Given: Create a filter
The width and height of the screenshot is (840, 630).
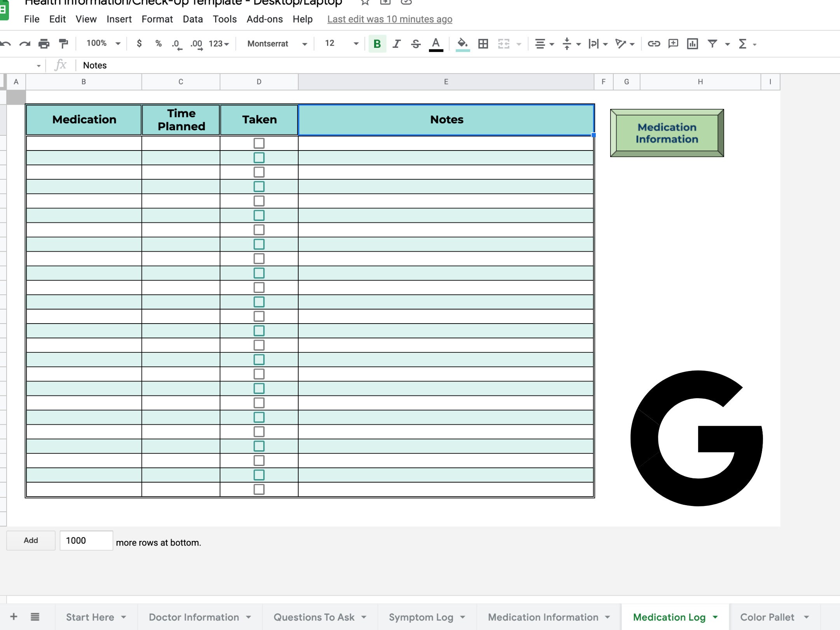Looking at the screenshot, I should 712,44.
